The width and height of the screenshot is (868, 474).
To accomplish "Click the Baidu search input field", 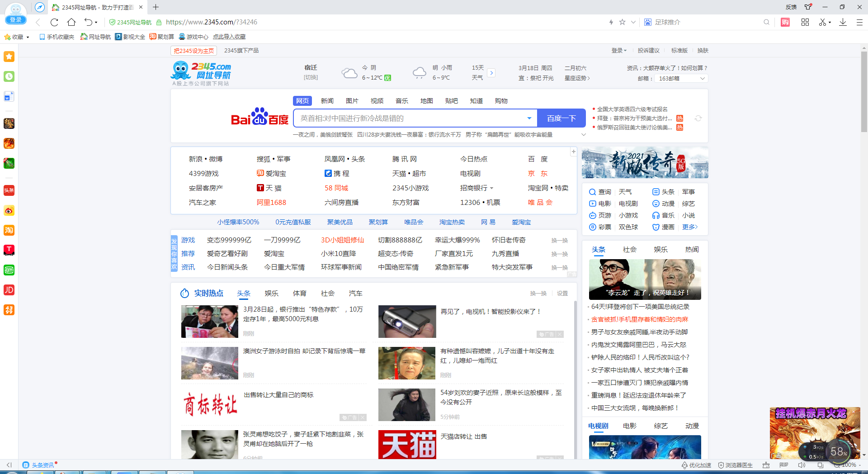I will [409, 118].
